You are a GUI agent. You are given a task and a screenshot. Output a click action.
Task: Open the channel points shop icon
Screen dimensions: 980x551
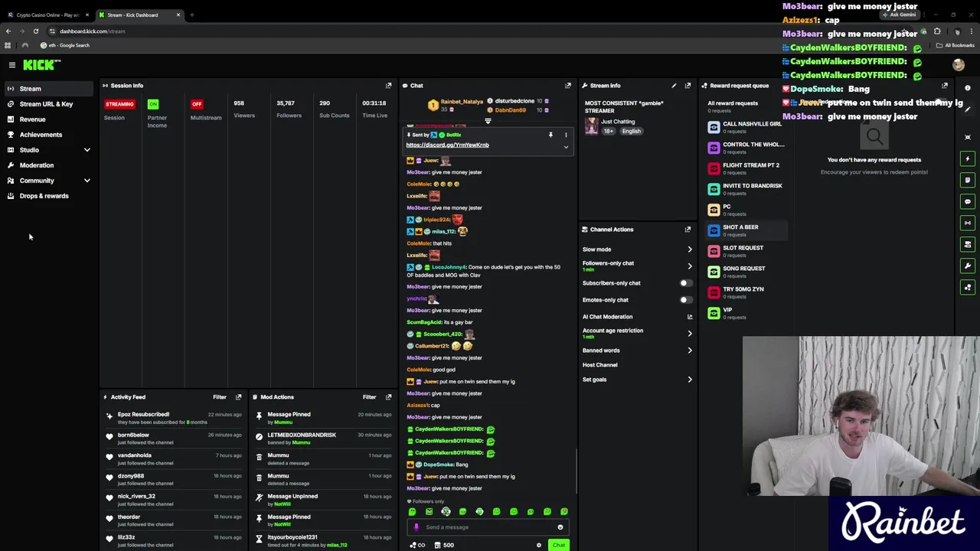tap(437, 546)
